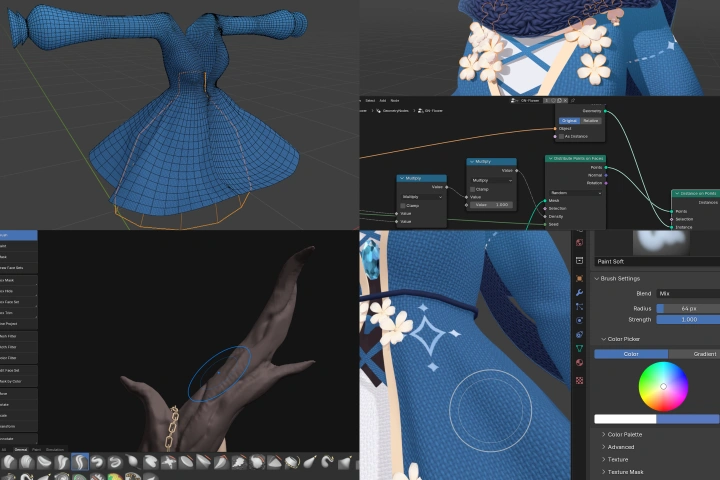Open the Random distribution method dropdown
Screen dimensions: 720x480
click(575, 193)
